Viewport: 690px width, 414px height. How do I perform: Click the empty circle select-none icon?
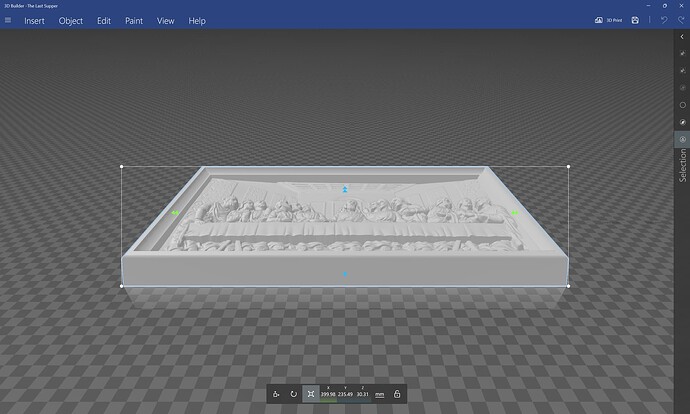point(683,105)
